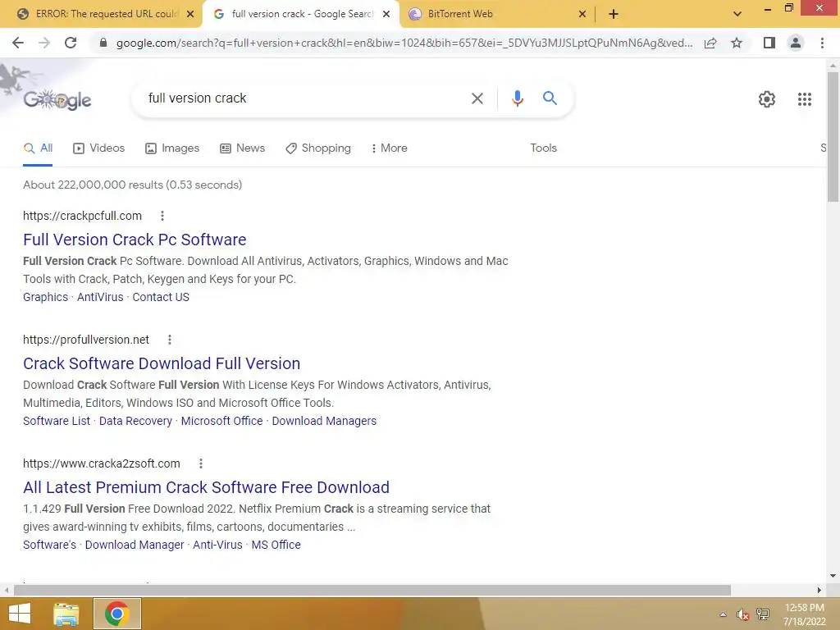This screenshot has height=630, width=840.
Task: Reload the current page
Action: (71, 43)
